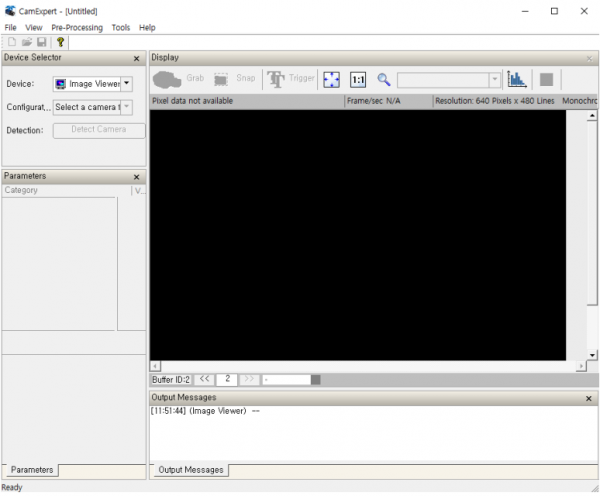Expand the Configuration camera dropdown
Image resolution: width=600 pixels, height=496 pixels.
pos(127,107)
